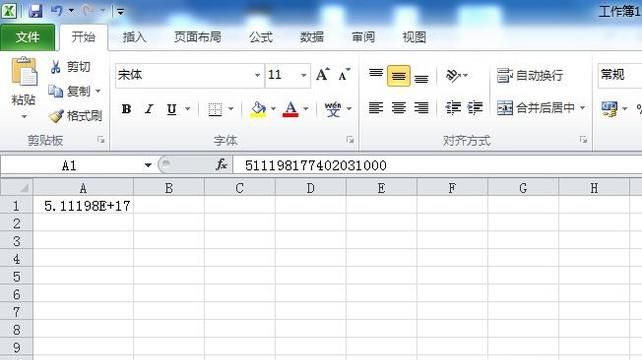The image size is (642, 360).
Task: Switch to the 审阅 (Review) tab
Action: click(x=363, y=37)
